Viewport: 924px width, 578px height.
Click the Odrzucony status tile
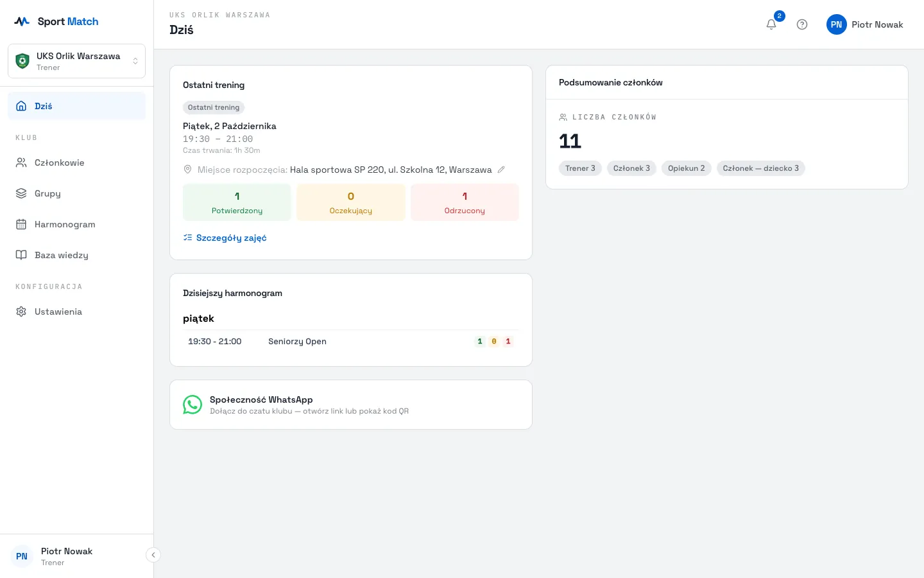click(465, 202)
